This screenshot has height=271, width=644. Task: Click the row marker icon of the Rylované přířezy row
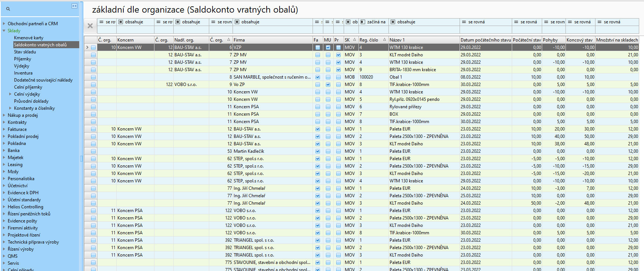pos(93,107)
